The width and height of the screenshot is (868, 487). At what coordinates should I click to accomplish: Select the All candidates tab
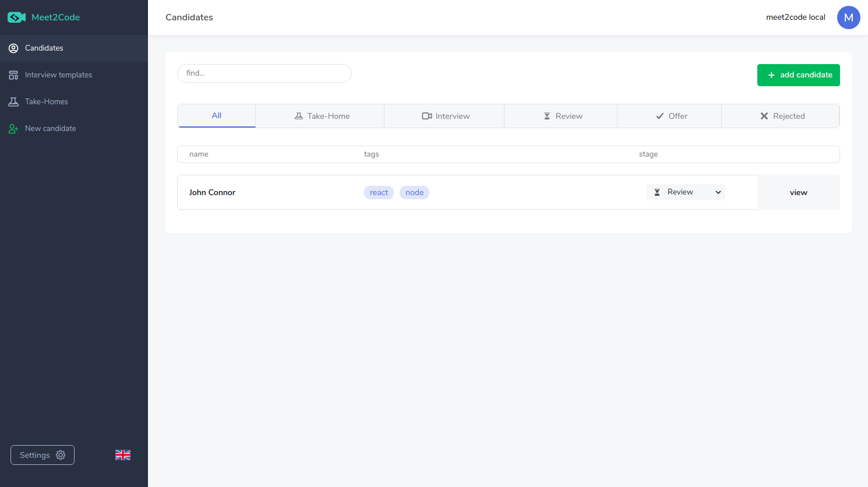[216, 115]
